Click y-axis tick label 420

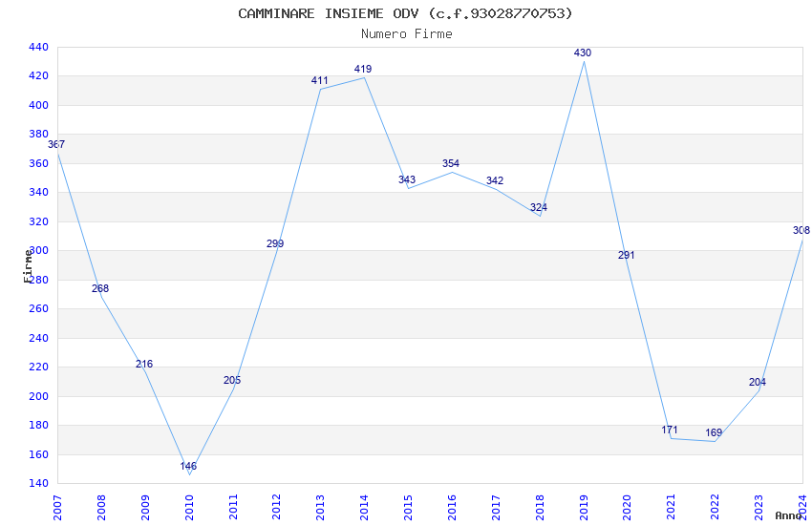39,76
